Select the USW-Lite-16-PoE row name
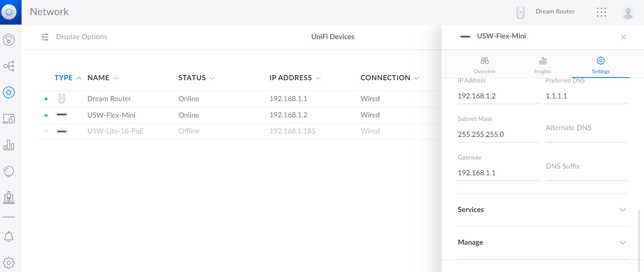 click(x=115, y=131)
